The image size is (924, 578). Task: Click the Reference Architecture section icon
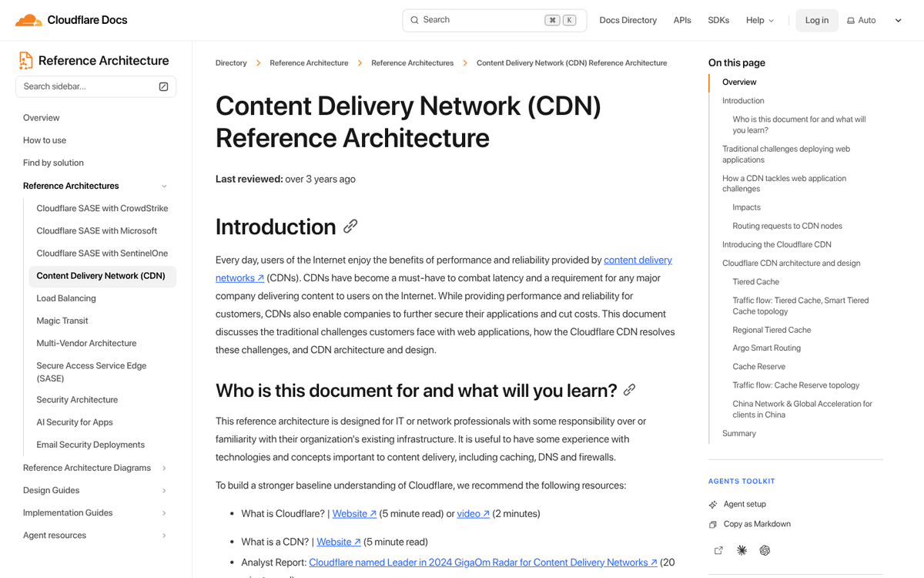point(25,60)
